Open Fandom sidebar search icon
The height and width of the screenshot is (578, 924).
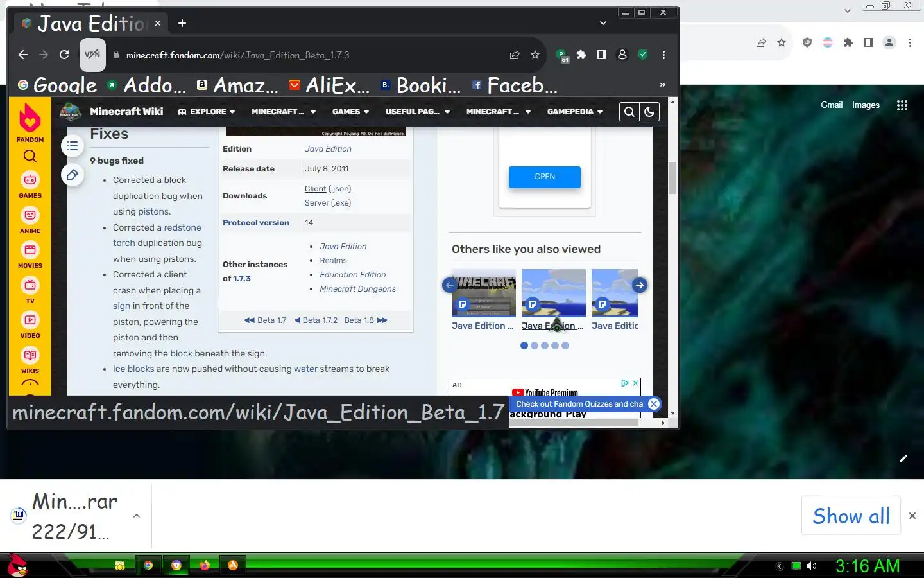click(30, 156)
